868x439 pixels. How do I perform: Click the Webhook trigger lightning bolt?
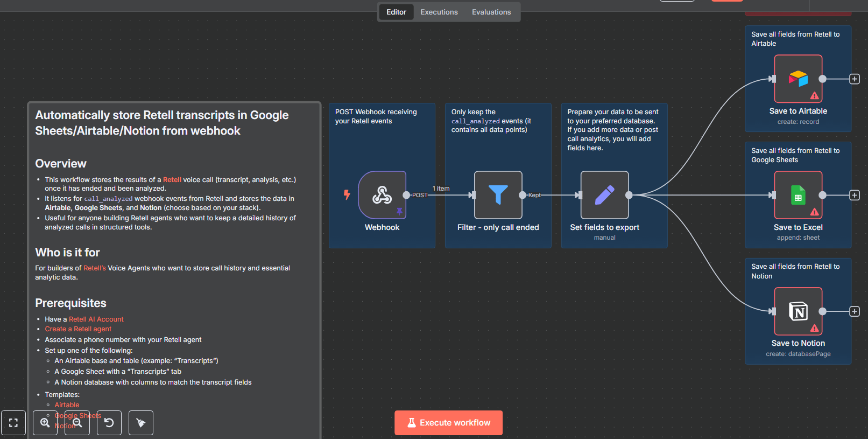pos(347,194)
